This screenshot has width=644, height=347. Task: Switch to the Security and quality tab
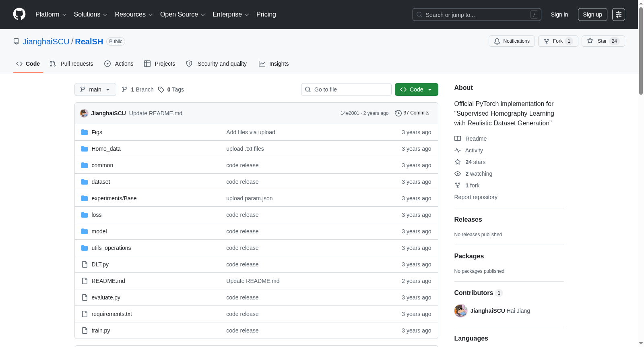217,64
